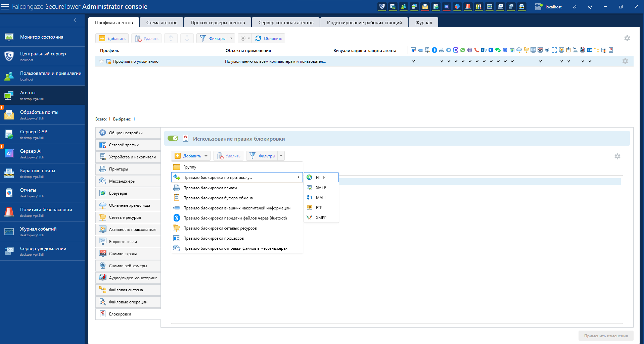The width and height of the screenshot is (644, 344).
Task: Expand the top Фильтры dropdown arrow
Action: 231,38
